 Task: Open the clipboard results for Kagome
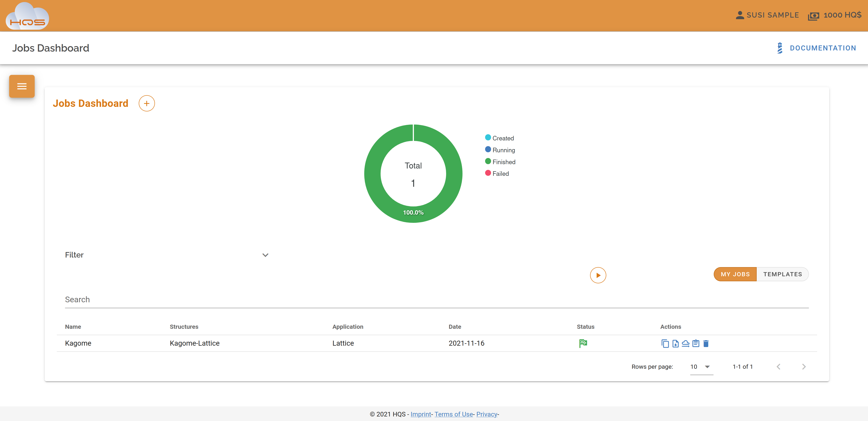click(696, 343)
